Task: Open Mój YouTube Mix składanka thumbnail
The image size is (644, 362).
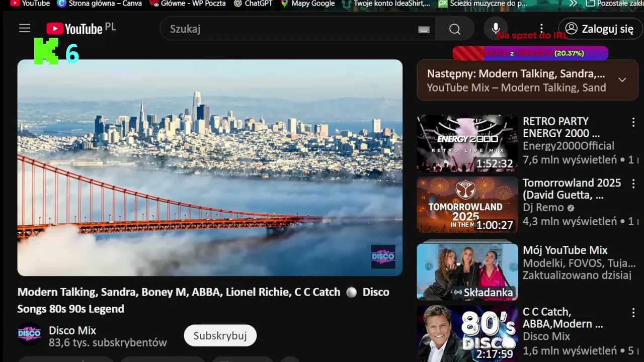Action: pos(467,271)
